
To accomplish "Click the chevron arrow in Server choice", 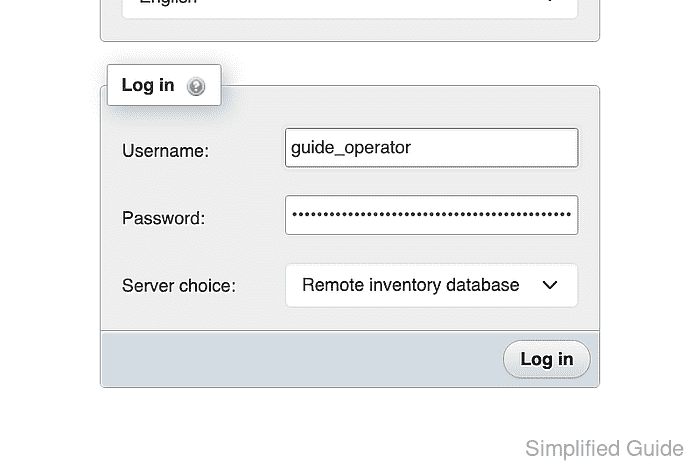I will (550, 285).
